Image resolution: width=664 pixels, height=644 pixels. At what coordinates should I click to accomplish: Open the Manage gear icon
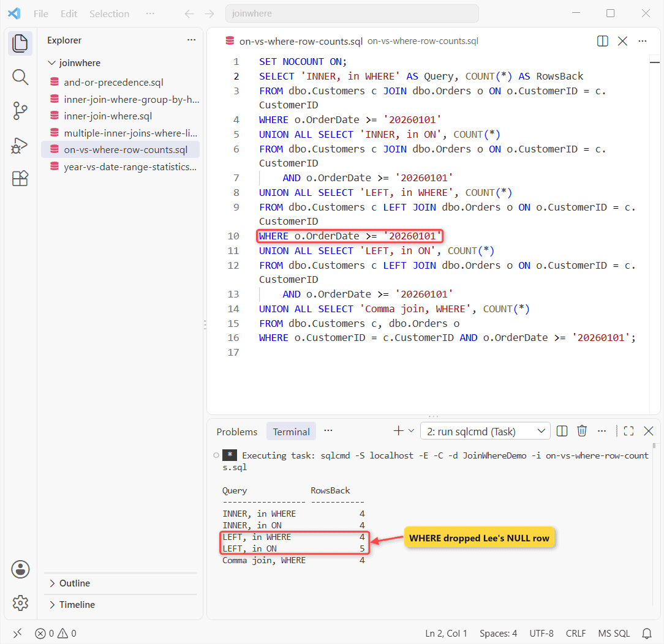(20, 602)
